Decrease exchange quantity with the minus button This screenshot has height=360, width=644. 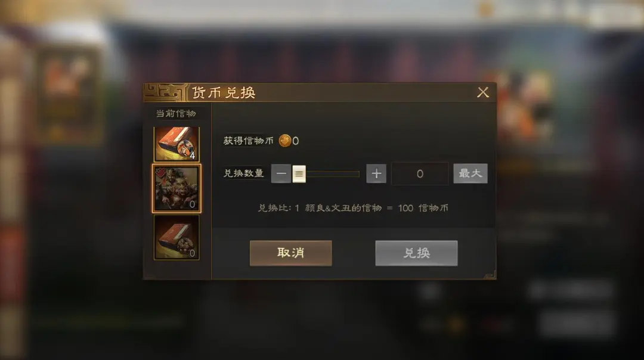tap(281, 173)
